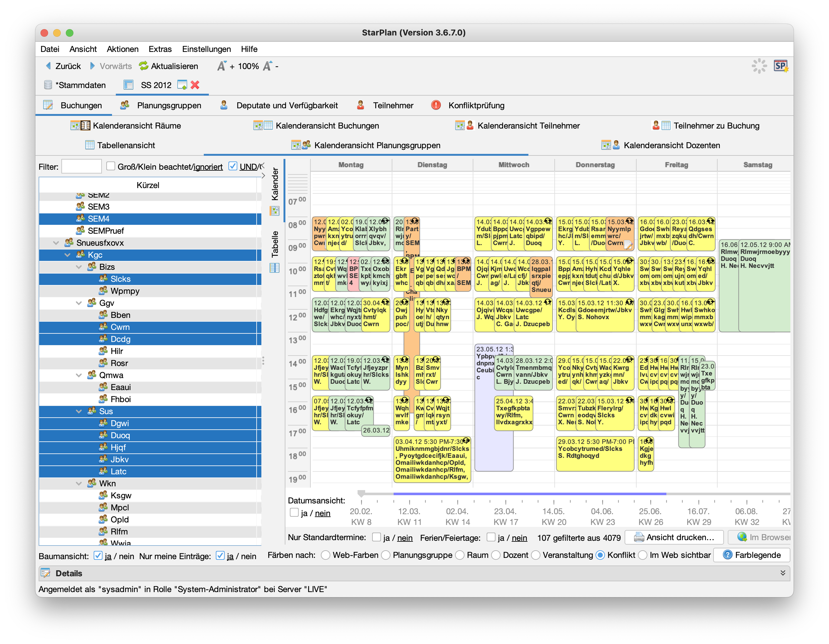Image resolution: width=829 pixels, height=644 pixels.
Task: Select Planungsgruppe coloring radio button
Action: (x=386, y=555)
